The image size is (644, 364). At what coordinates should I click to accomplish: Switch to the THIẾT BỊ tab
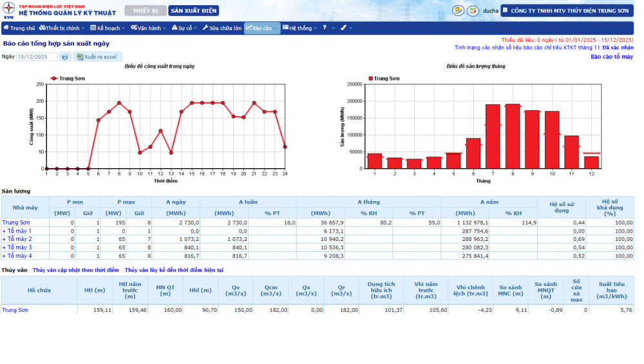click(145, 11)
